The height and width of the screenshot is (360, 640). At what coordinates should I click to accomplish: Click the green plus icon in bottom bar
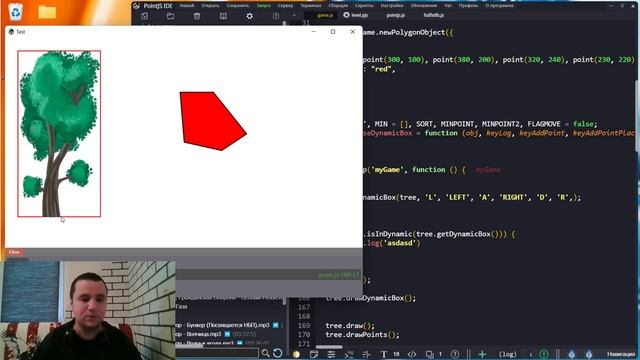point(482,354)
